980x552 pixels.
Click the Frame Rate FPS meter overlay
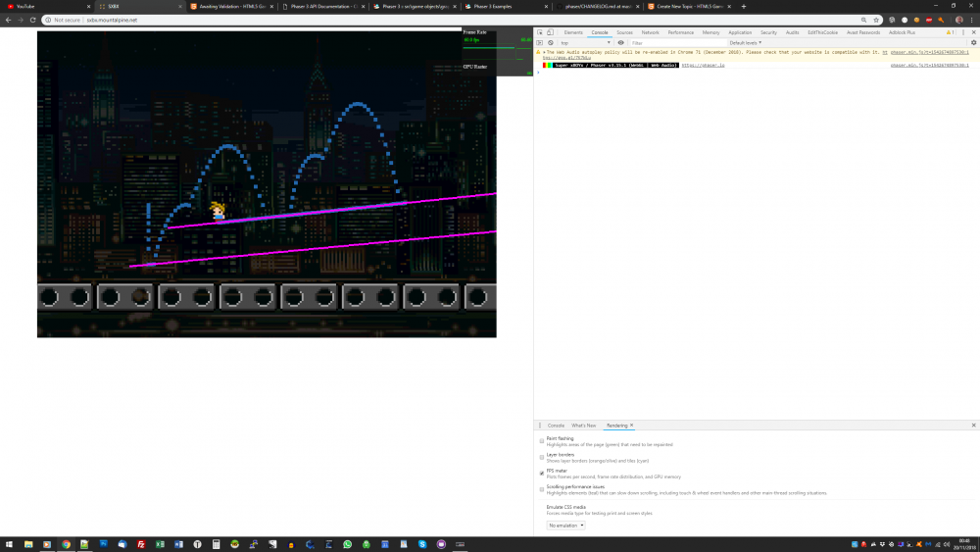pos(498,52)
